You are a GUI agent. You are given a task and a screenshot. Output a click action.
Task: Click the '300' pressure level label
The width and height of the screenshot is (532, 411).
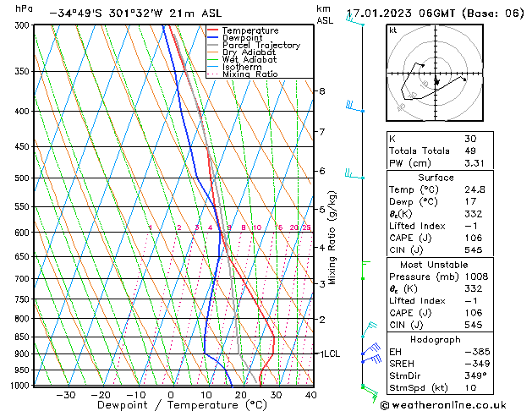(x=24, y=25)
